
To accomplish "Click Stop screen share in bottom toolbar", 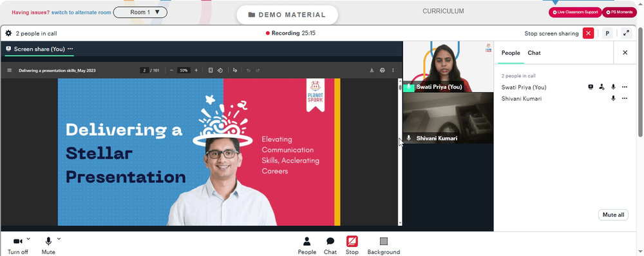I will 352,246.
